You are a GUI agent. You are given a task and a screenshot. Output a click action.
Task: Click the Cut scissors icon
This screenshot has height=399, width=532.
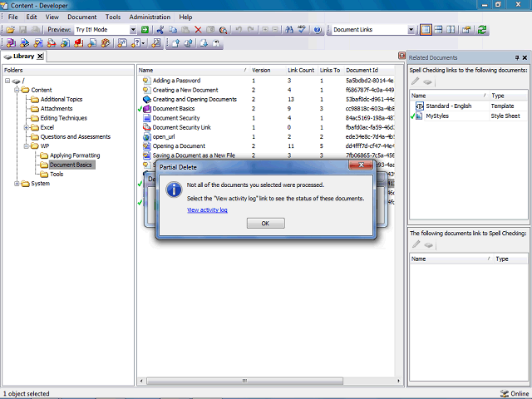(160, 30)
